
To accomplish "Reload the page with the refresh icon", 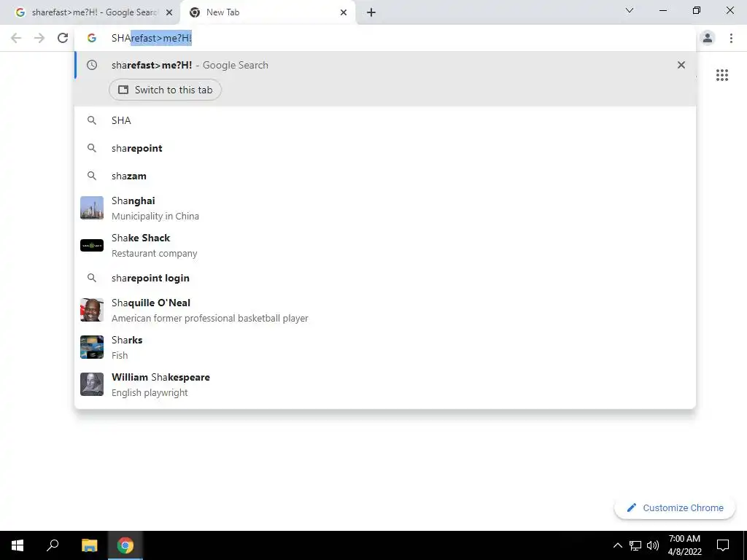I will [x=63, y=38].
